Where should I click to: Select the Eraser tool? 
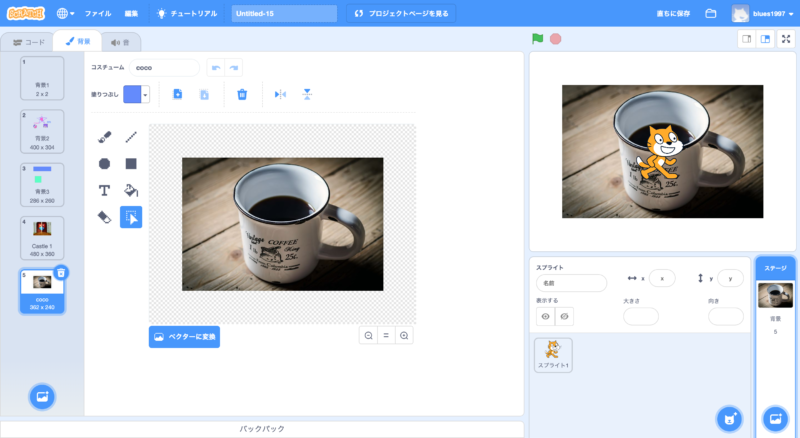pyautogui.click(x=104, y=216)
